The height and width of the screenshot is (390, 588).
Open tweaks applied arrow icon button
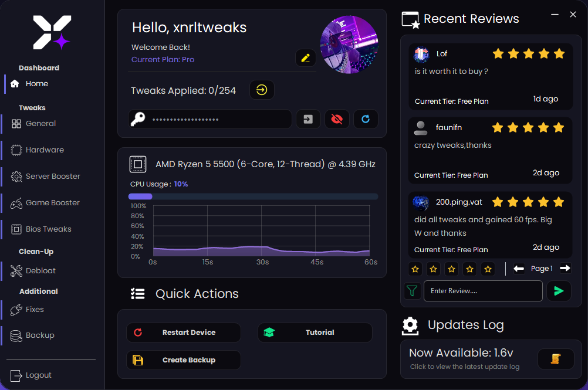[x=262, y=90]
